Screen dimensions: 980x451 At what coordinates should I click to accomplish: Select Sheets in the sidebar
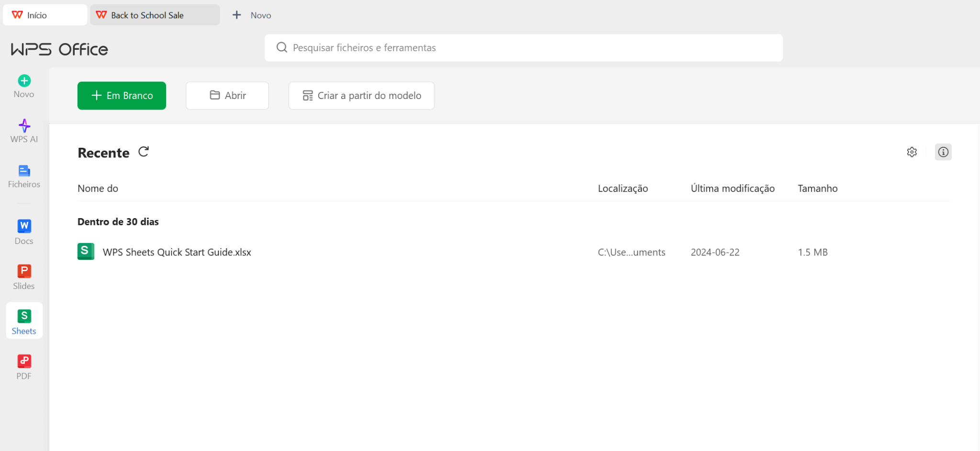click(24, 321)
